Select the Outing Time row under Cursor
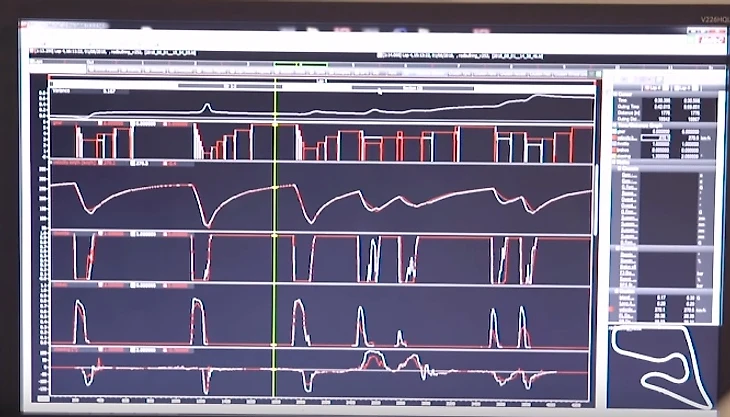The image size is (730, 417). click(666, 107)
